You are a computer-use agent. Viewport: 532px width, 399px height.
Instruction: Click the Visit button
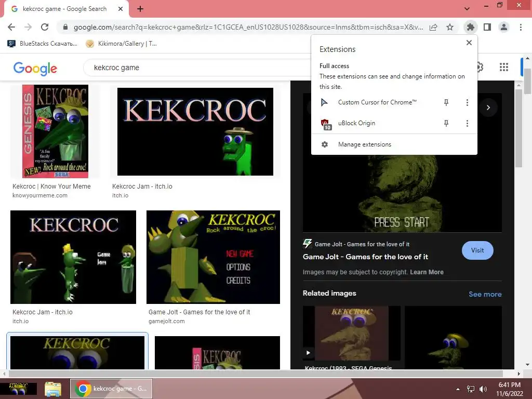pos(477,250)
